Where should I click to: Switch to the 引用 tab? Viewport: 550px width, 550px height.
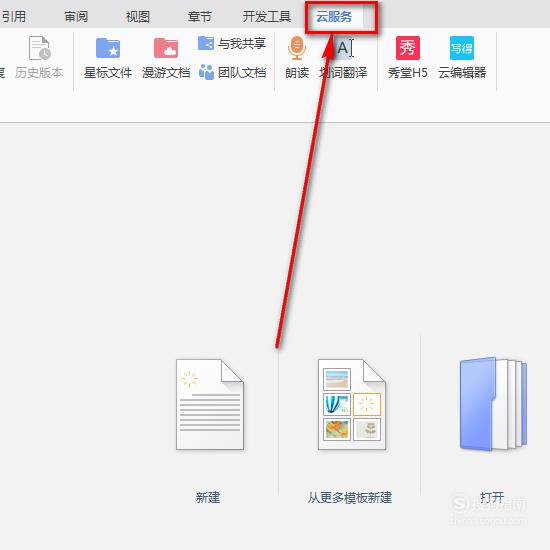13,16
